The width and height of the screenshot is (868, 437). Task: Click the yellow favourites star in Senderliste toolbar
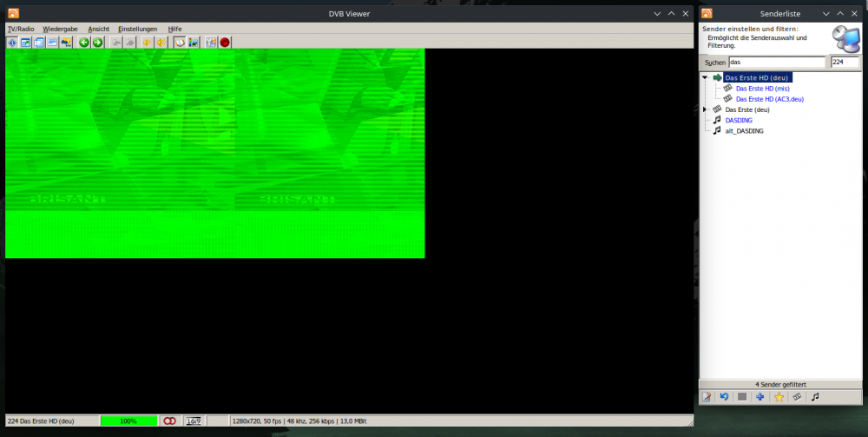pos(779,396)
